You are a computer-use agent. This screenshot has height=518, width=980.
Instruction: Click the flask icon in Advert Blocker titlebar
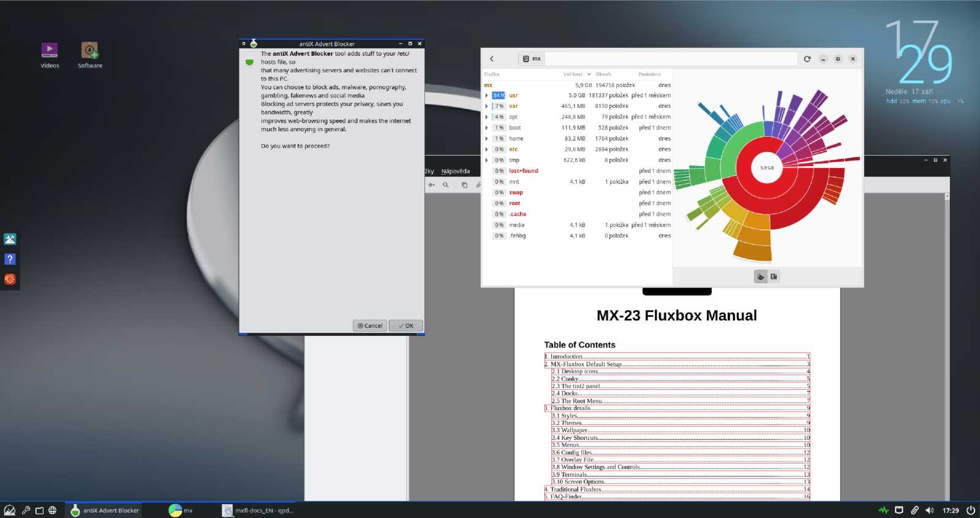(x=254, y=44)
